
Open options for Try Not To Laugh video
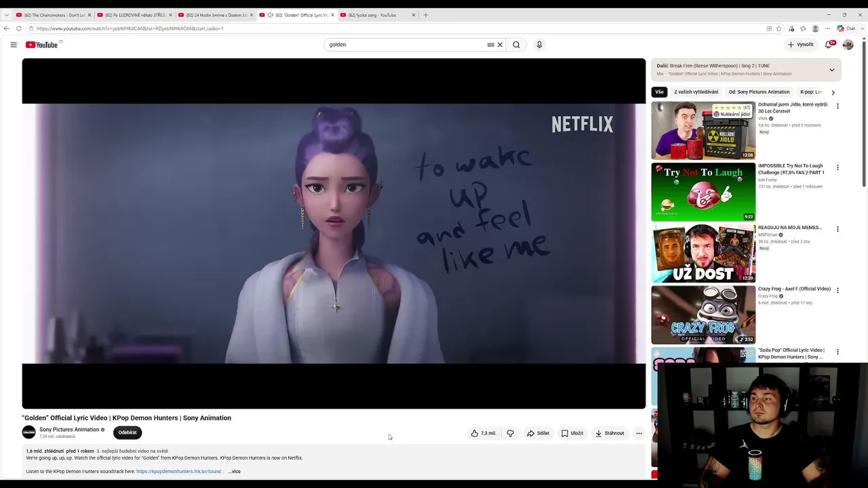(x=837, y=167)
